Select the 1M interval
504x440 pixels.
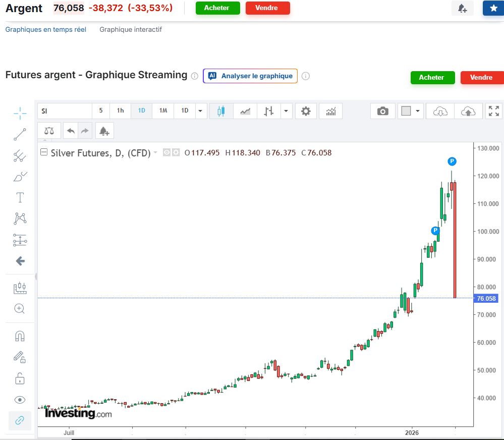tap(163, 111)
